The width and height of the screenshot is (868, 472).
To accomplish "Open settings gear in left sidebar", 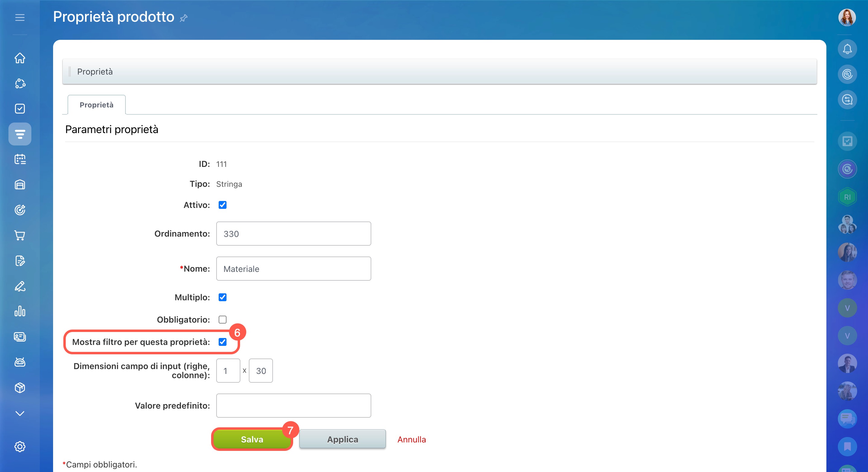I will [x=20, y=446].
